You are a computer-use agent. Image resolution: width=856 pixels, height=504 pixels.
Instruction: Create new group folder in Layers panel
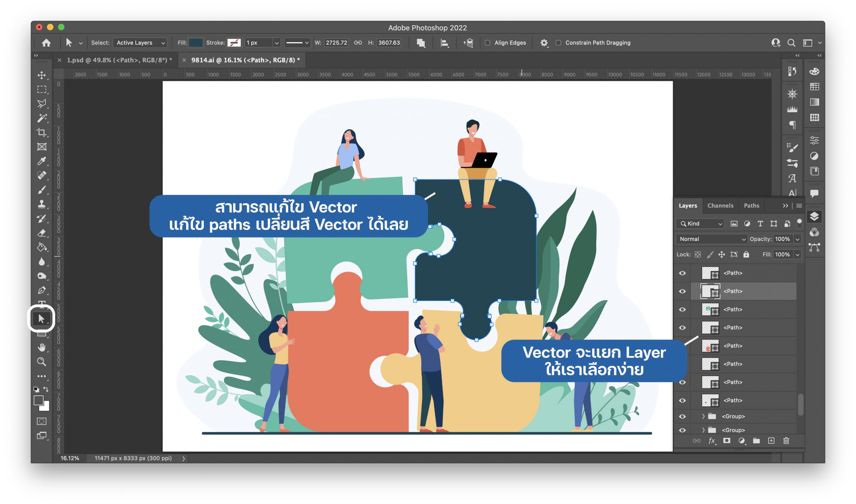(756, 441)
